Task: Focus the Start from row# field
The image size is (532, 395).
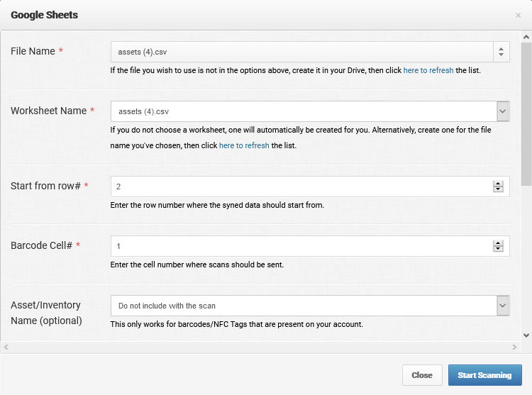Action: click(x=302, y=187)
